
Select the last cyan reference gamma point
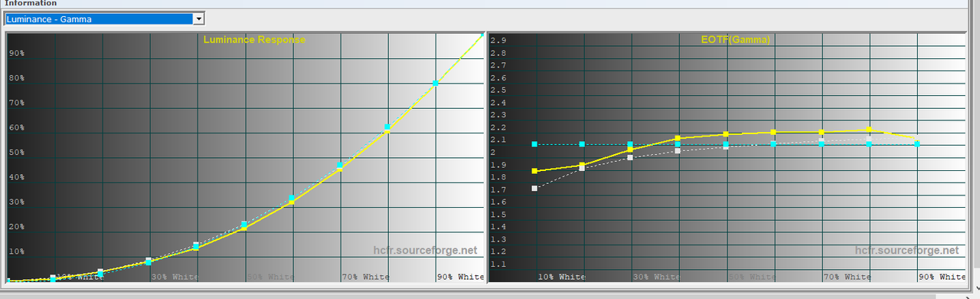(x=916, y=143)
